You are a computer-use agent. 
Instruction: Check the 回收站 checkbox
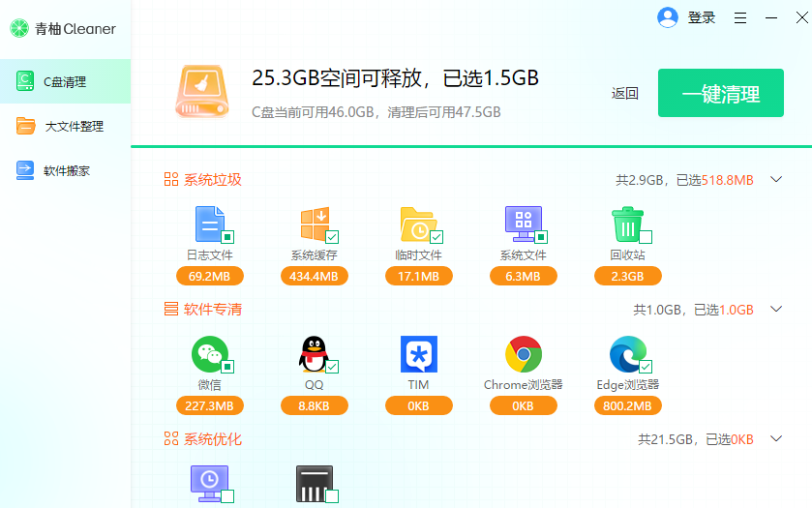[x=646, y=237]
